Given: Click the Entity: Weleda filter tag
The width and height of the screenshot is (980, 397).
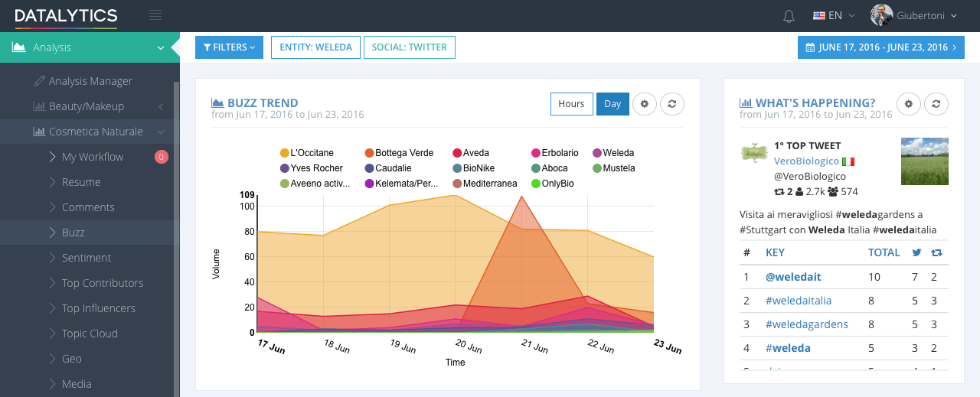Looking at the screenshot, I should [x=315, y=47].
